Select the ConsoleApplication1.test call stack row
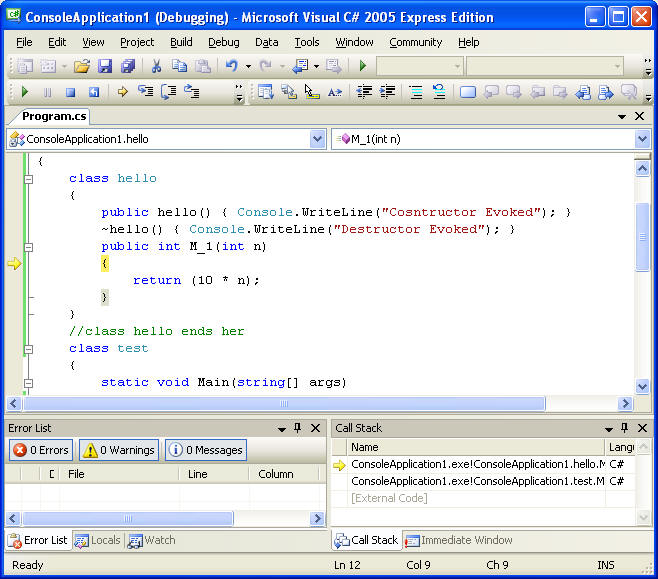 pos(477,481)
